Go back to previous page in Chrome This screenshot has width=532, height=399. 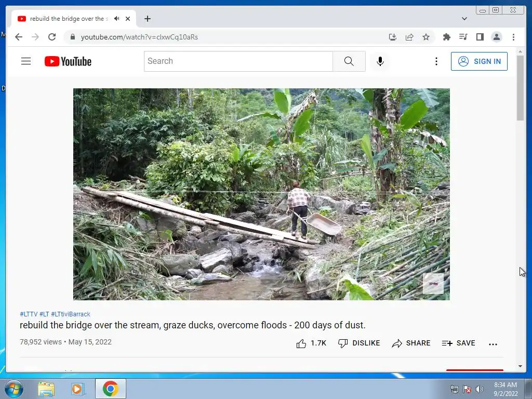coord(19,37)
